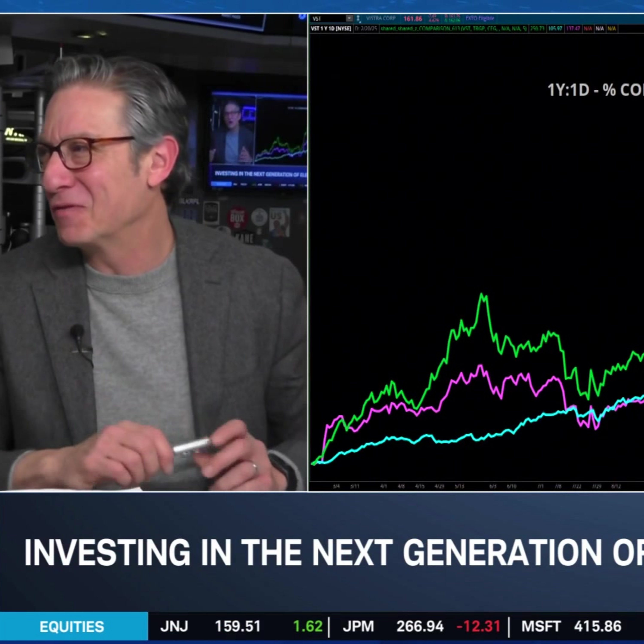Open the symbol dropdown arrow beside VST
This screenshot has width=644, height=644.
click(349, 19)
